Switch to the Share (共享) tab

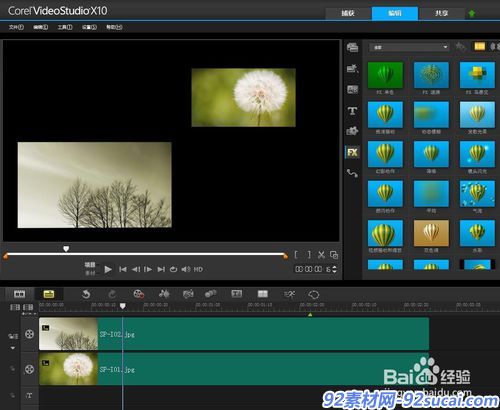pos(442,13)
